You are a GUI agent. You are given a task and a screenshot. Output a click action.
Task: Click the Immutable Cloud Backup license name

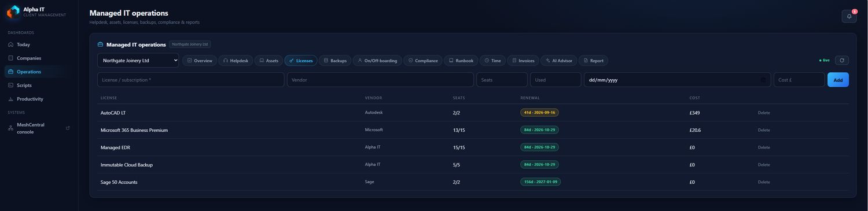127,165
